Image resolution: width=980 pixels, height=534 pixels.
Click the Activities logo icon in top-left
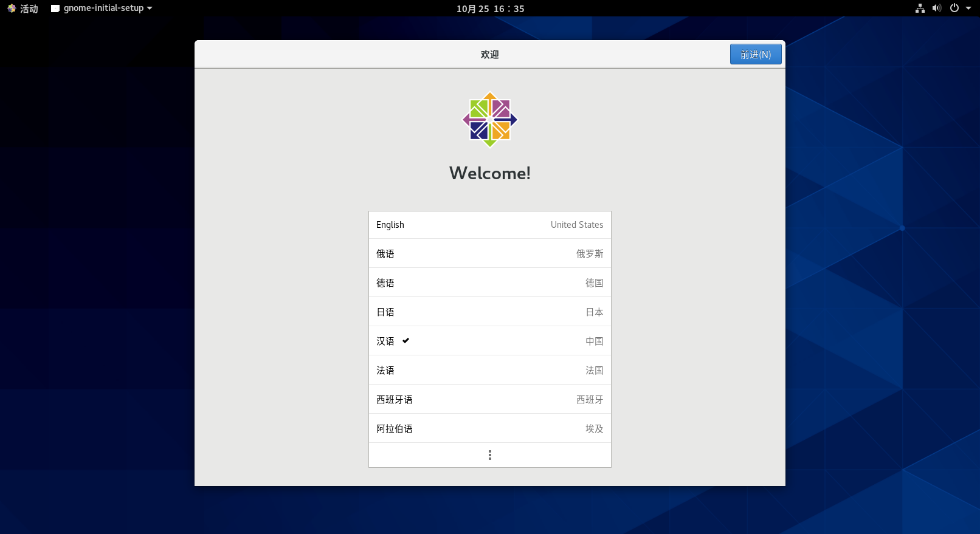[x=12, y=9]
